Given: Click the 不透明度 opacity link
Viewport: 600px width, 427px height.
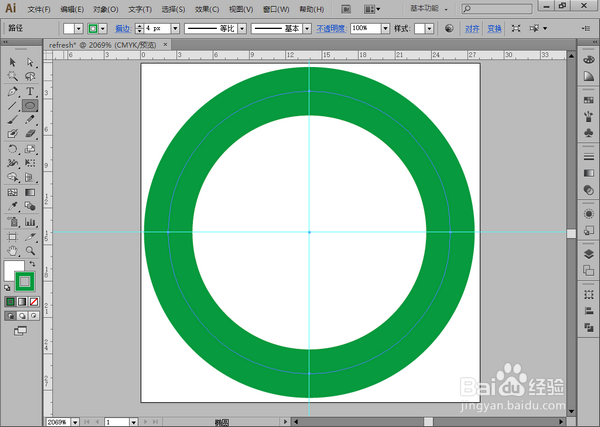Looking at the screenshot, I should 331,28.
